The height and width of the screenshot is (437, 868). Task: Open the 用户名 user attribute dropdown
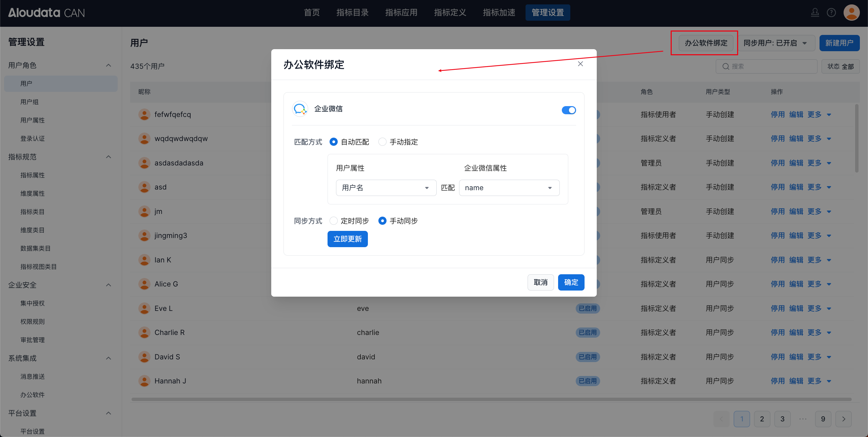pyautogui.click(x=386, y=188)
